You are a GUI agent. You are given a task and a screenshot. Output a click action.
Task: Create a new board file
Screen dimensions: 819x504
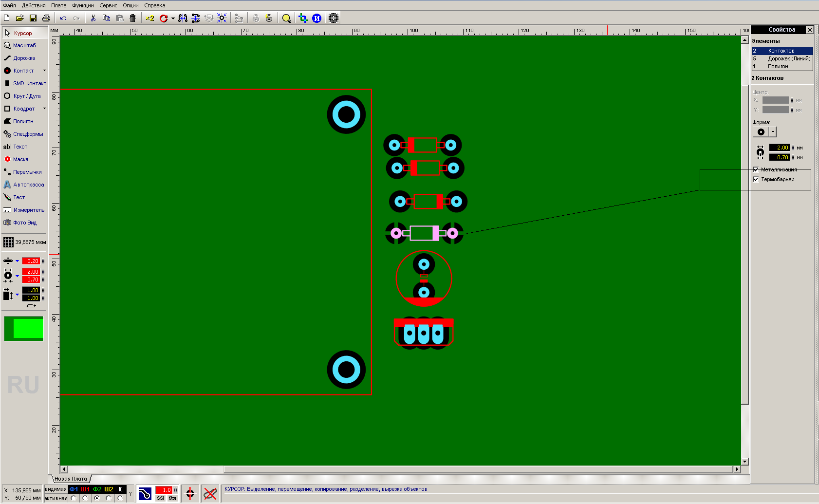[7, 18]
